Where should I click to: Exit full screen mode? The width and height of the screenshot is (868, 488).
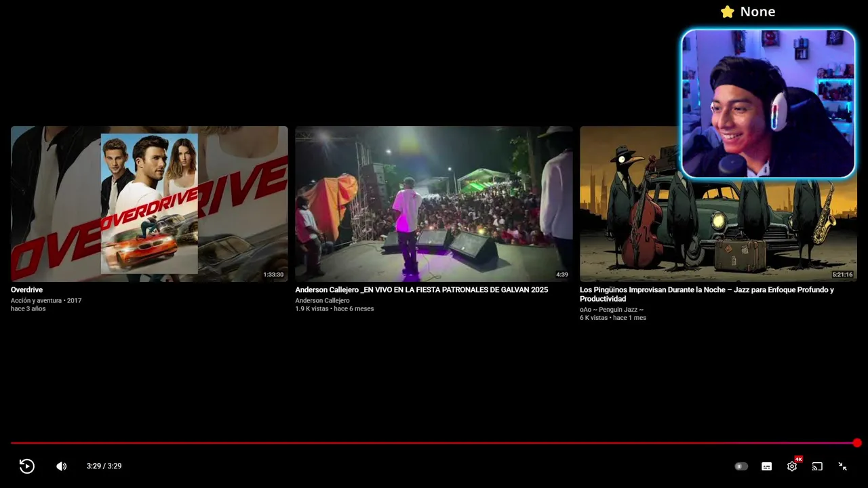[x=842, y=466]
